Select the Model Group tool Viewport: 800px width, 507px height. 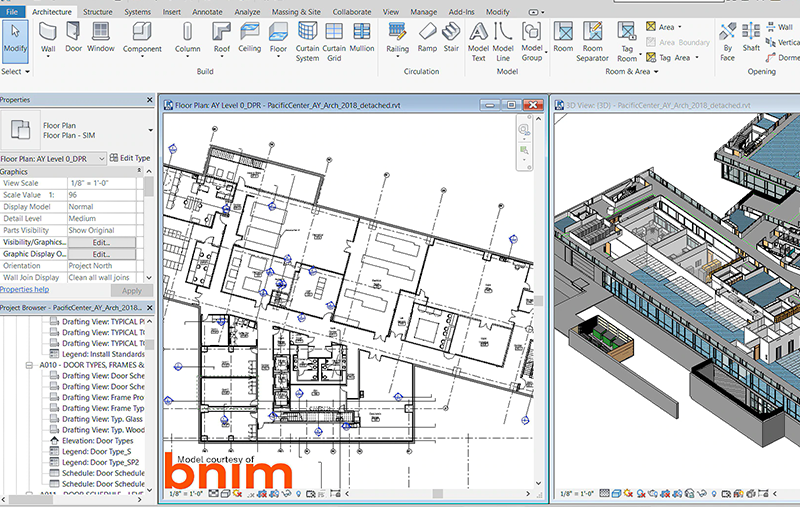(x=532, y=42)
